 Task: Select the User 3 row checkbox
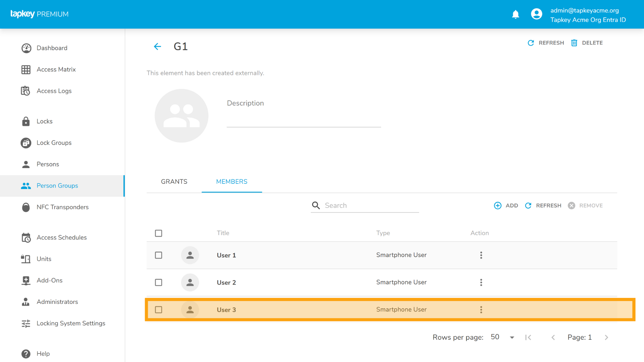[158, 310]
